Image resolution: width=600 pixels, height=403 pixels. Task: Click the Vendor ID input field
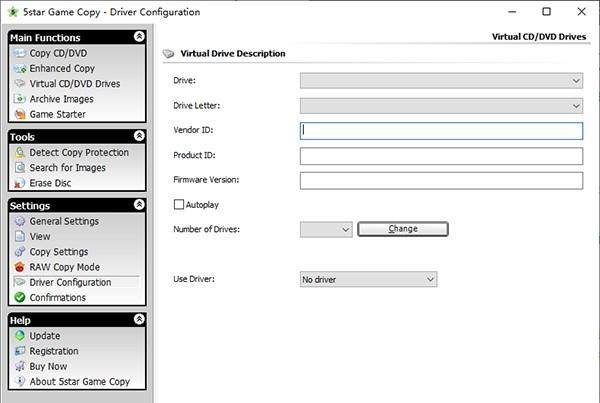point(441,131)
